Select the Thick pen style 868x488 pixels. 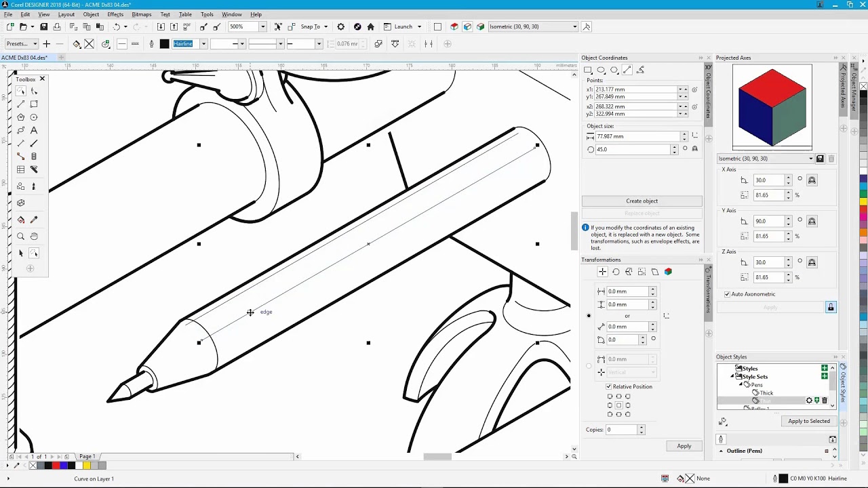point(766,393)
